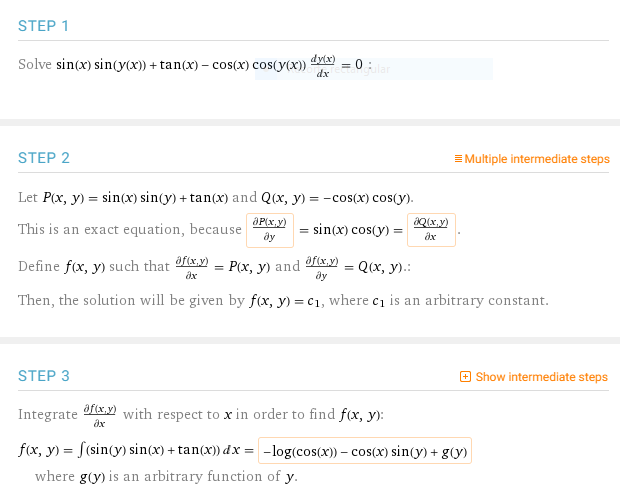This screenshot has width=620, height=491.
Task: Click the Let P(x, y) definition line
Action: (216, 197)
